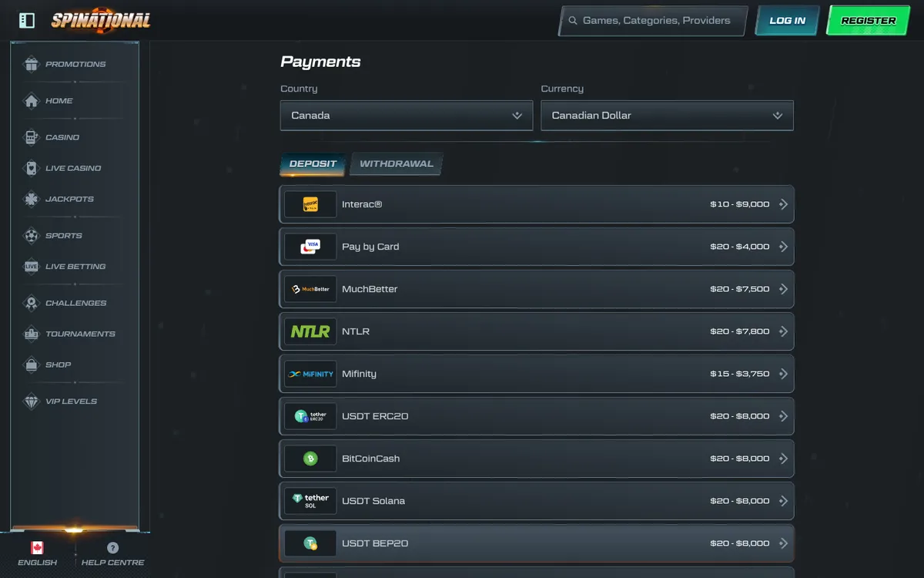Click the Visa Pay by Card logo
The height and width of the screenshot is (578, 924).
[x=310, y=247]
